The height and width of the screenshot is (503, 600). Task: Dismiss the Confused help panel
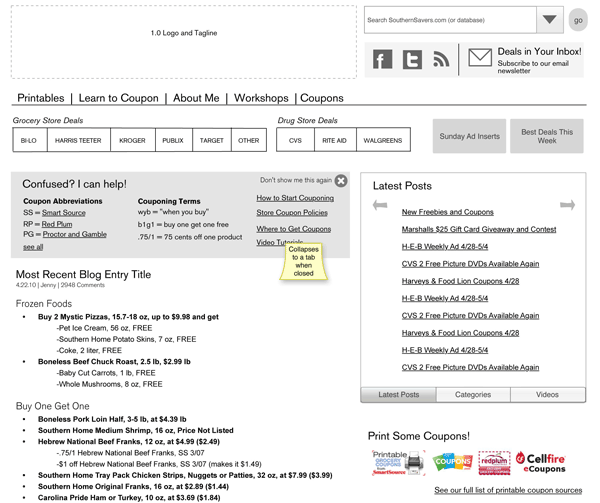click(x=341, y=181)
